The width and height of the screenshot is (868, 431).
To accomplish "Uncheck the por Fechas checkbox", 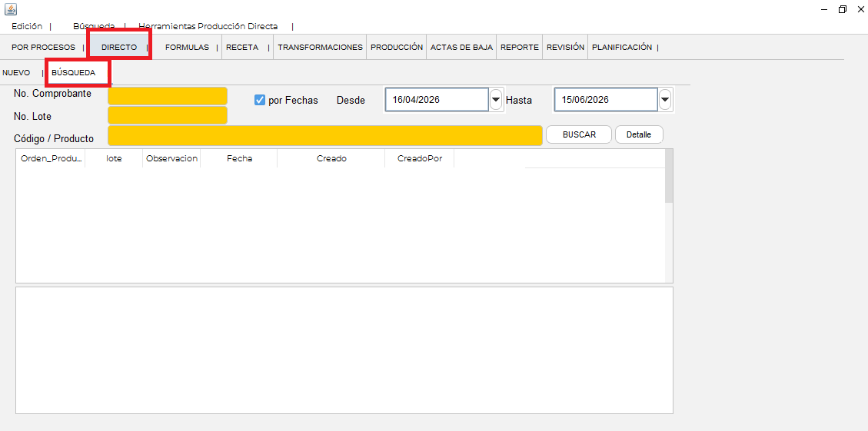I will pos(260,100).
